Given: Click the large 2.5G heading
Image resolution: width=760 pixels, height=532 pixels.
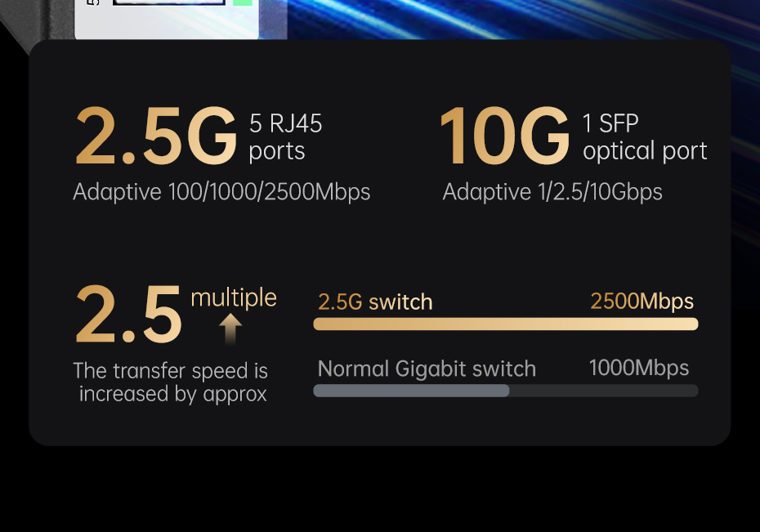Looking at the screenshot, I should pos(156,136).
